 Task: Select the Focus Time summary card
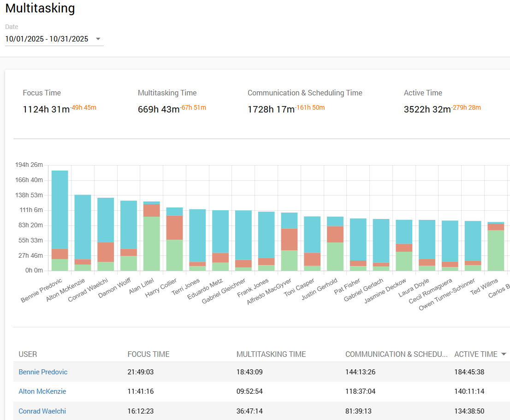point(42,93)
